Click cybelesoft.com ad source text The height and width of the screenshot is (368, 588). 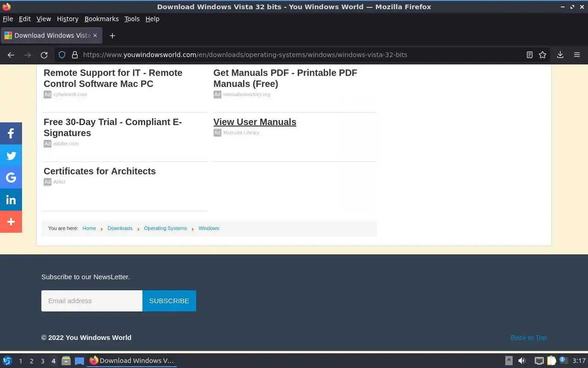[x=70, y=94]
